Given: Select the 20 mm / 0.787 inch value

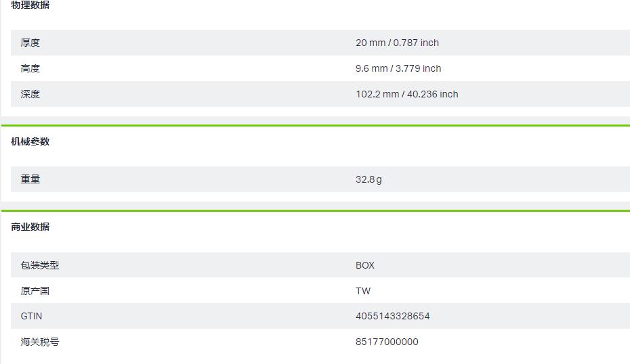Looking at the screenshot, I should tap(397, 43).
